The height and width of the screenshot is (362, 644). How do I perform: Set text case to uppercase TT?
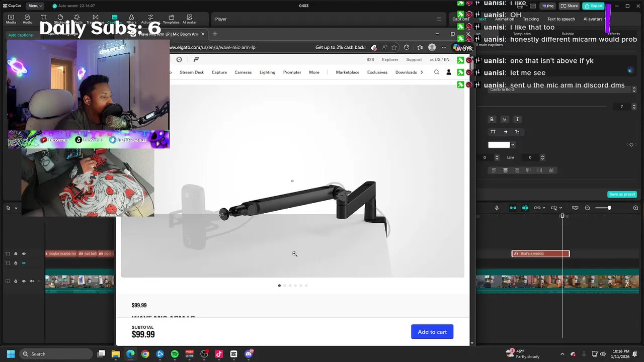493,132
